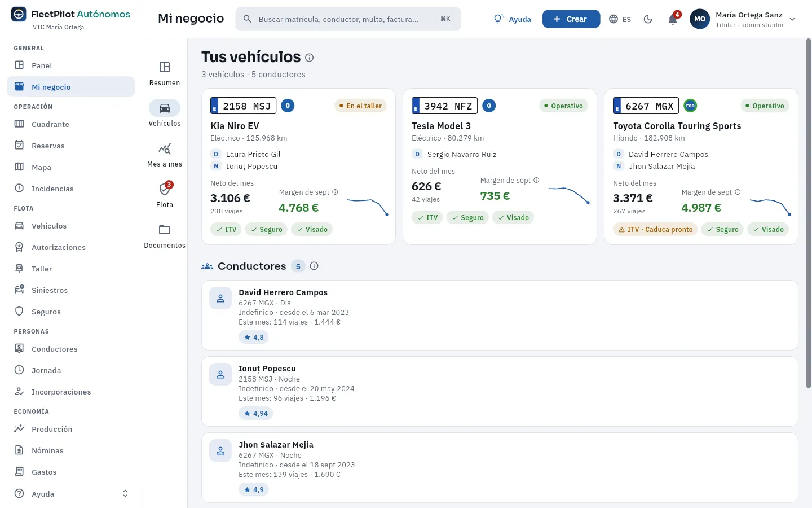Switch to Resumen tab
812x508 pixels.
tap(165, 73)
